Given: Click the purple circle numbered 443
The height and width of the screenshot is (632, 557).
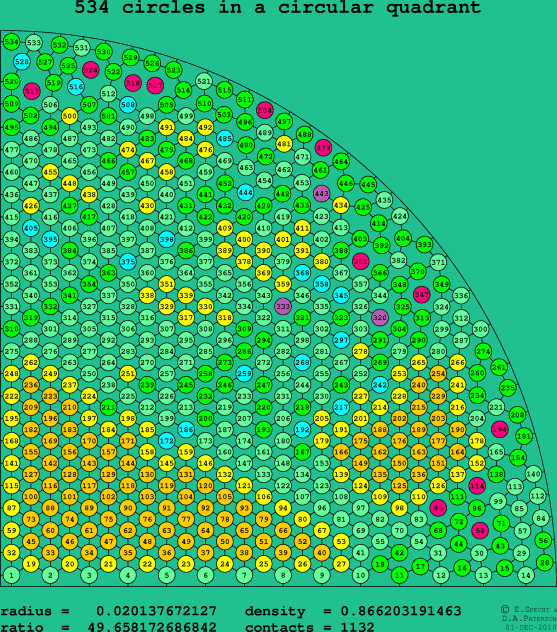Looking at the screenshot, I should tap(322, 193).
